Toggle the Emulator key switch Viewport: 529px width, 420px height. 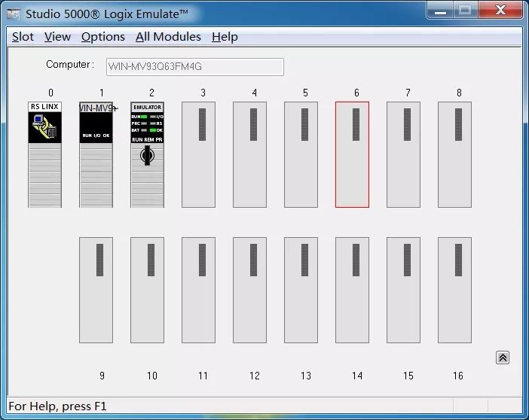[x=147, y=155]
